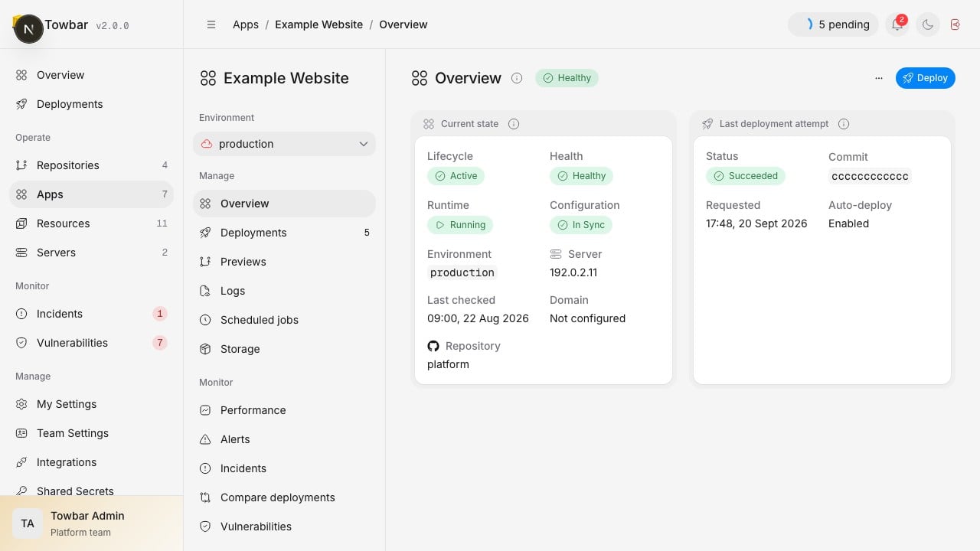Click the Enabled auto-deploy value
Viewport: 980px width, 551px height.
click(x=848, y=223)
